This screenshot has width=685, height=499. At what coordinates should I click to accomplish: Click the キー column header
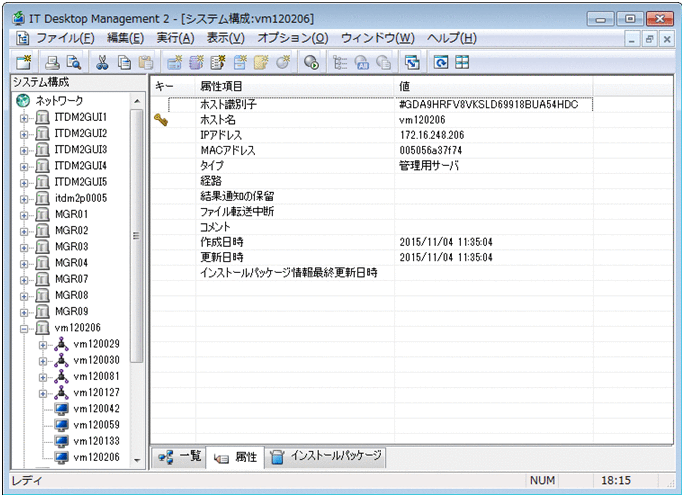click(x=173, y=86)
